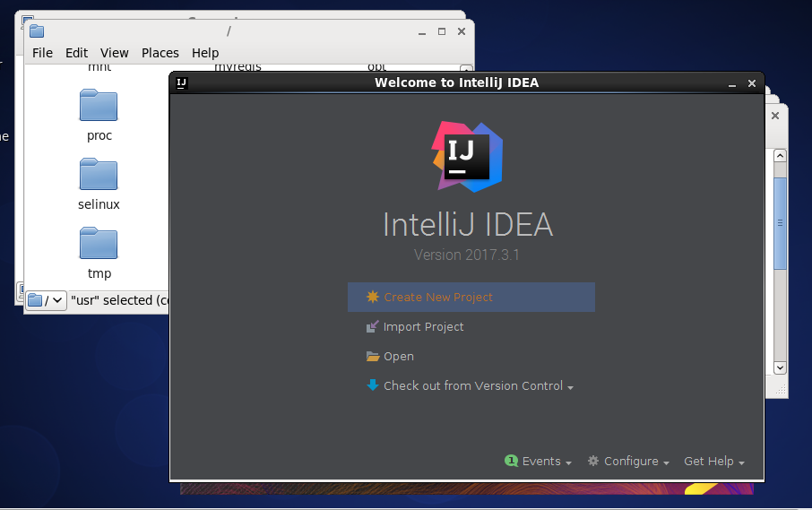
Task: Open the View menu in file manager
Action: pos(115,53)
